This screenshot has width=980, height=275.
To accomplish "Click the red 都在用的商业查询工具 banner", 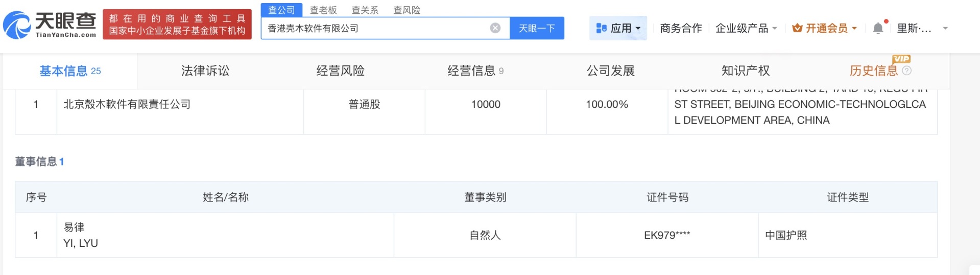I will (177, 24).
